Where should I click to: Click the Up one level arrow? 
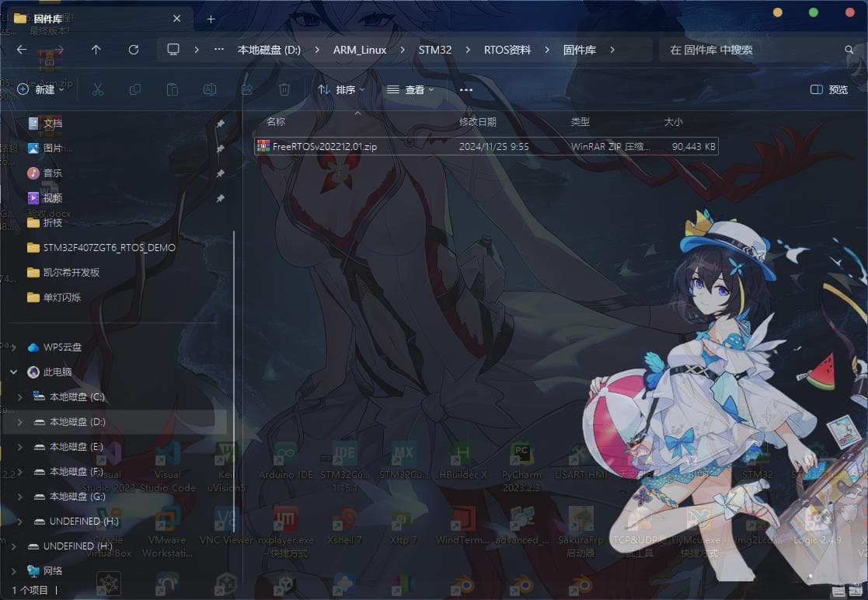96,50
